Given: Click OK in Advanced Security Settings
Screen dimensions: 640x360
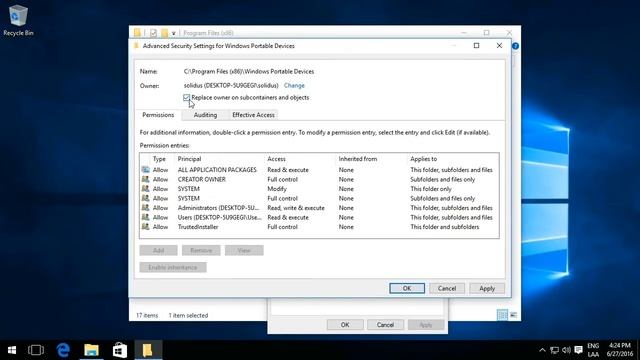Looking at the screenshot, I should [x=407, y=288].
